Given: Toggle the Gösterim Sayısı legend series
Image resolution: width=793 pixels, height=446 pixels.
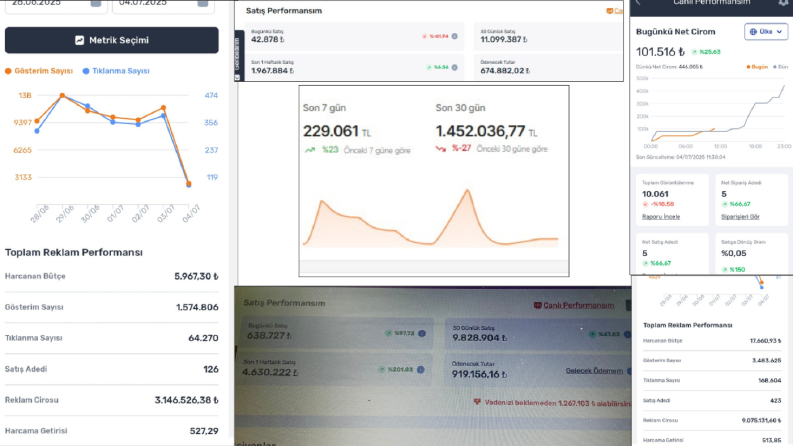Looking at the screenshot, I should point(39,71).
